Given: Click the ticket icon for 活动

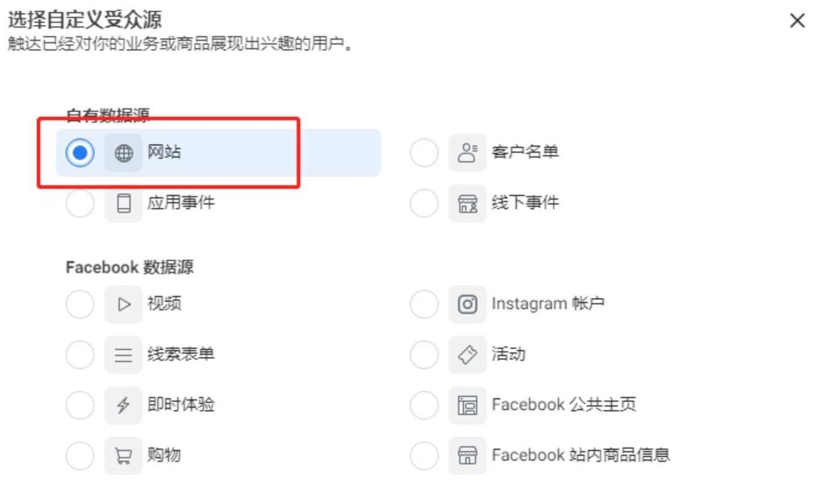Looking at the screenshot, I should 467,355.
